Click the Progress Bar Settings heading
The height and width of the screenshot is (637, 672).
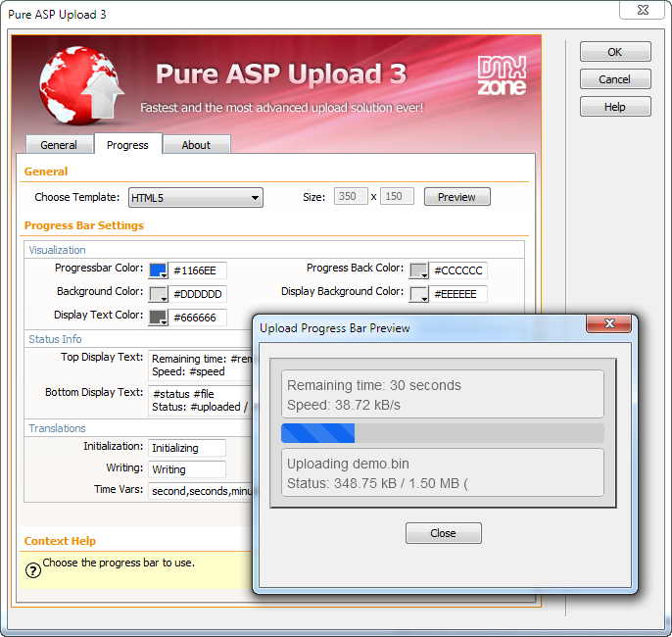tap(84, 225)
